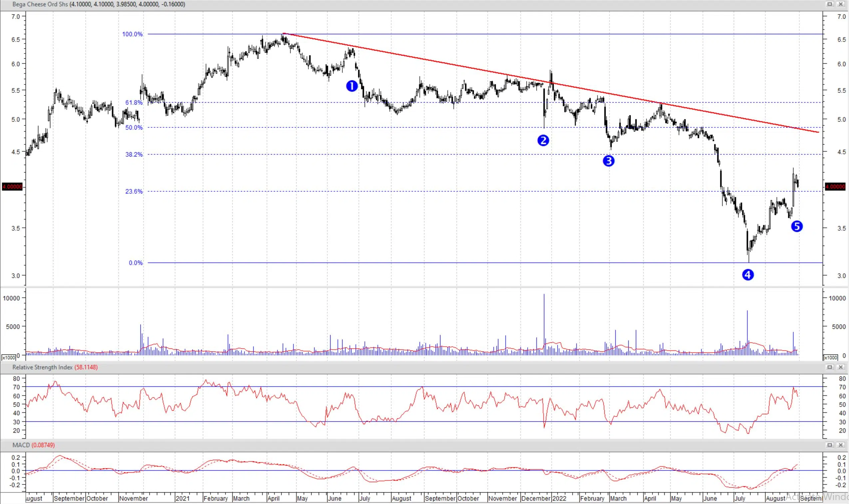Click the Relative Strength Index title text
849x504 pixels.
pos(43,367)
